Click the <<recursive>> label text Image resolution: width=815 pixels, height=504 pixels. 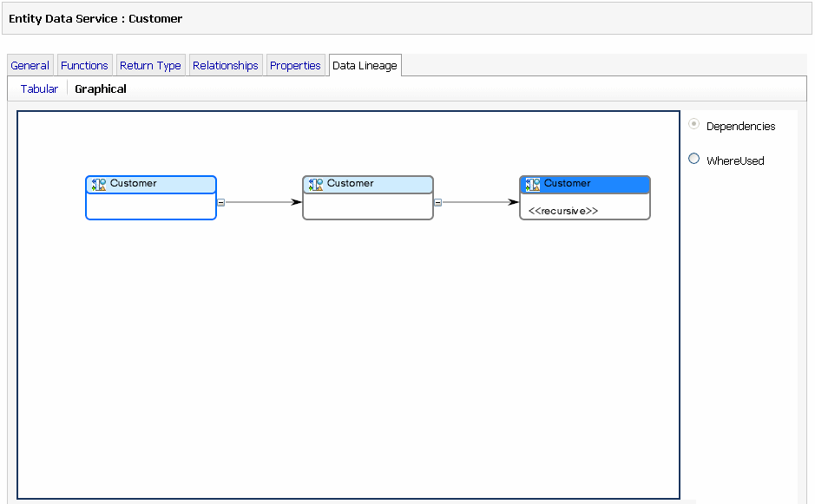tap(563, 211)
